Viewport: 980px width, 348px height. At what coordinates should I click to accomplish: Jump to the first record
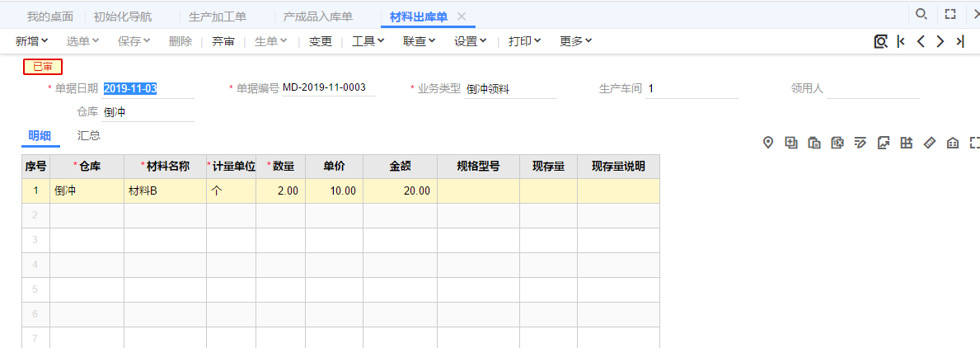[x=901, y=41]
